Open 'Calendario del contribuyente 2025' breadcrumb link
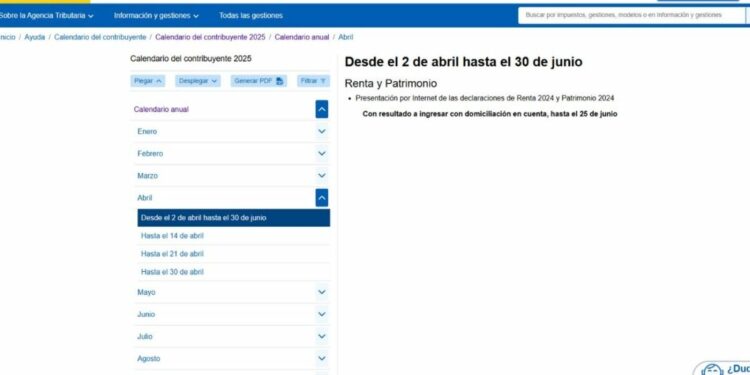 click(210, 37)
